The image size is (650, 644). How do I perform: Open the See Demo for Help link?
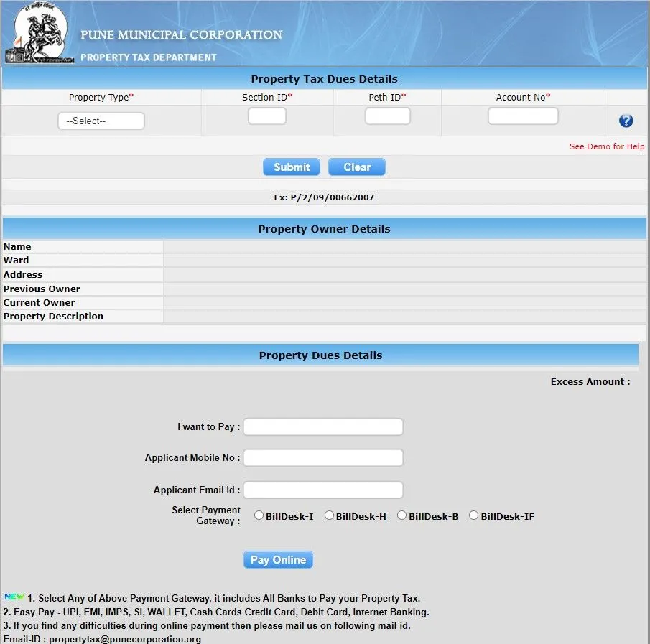pyautogui.click(x=606, y=146)
